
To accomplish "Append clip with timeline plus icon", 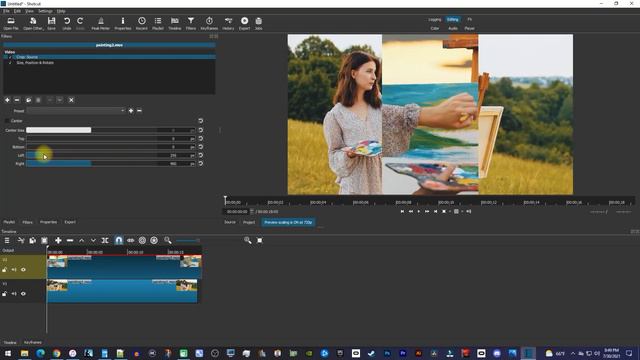I will click(58, 240).
